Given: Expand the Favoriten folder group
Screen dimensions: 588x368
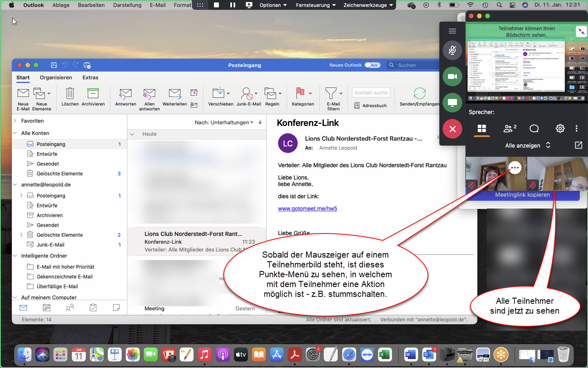Looking at the screenshot, I should tap(15, 121).
